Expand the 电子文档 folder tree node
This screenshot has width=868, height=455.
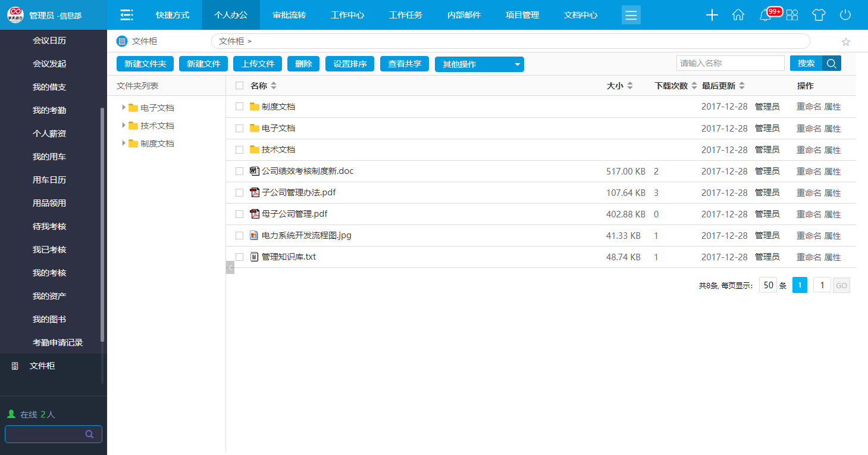[124, 108]
